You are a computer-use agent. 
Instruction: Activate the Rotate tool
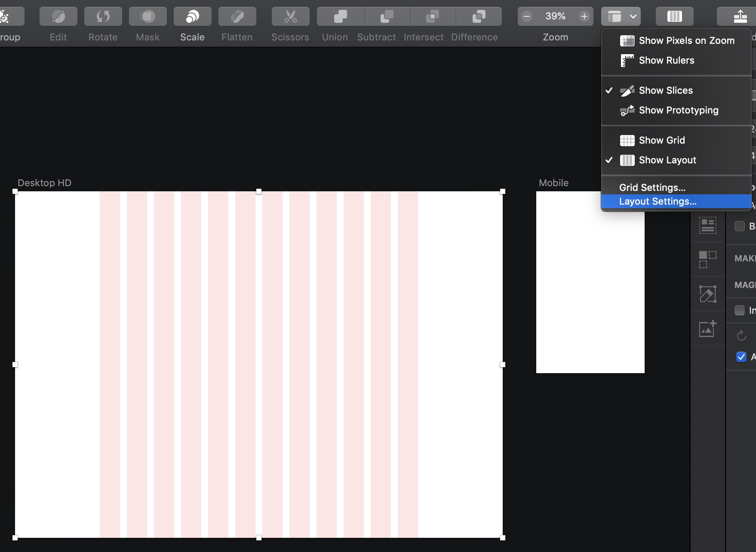pyautogui.click(x=103, y=16)
